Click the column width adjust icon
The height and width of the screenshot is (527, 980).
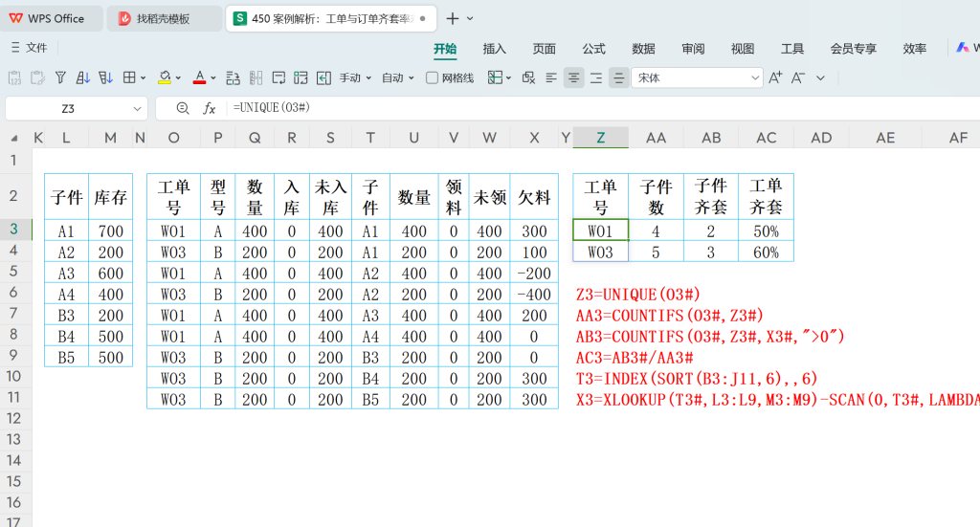[256, 78]
